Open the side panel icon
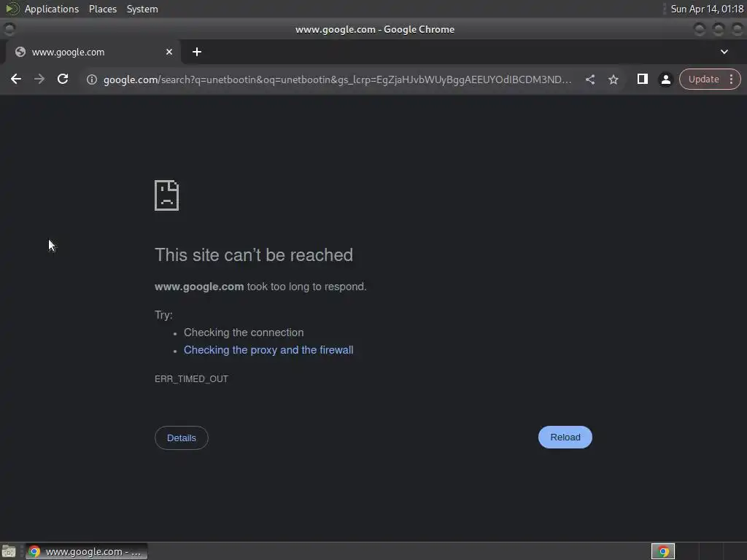This screenshot has width=747, height=560. coord(642,79)
